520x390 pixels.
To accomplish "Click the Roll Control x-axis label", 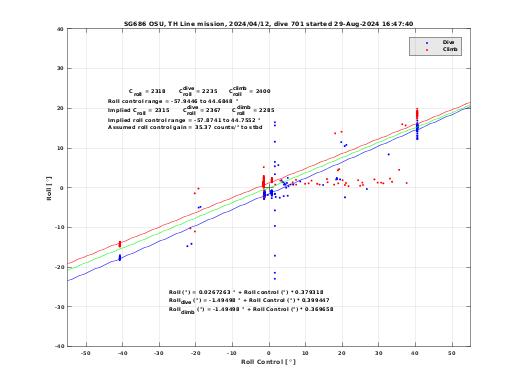I will tap(268, 362).
